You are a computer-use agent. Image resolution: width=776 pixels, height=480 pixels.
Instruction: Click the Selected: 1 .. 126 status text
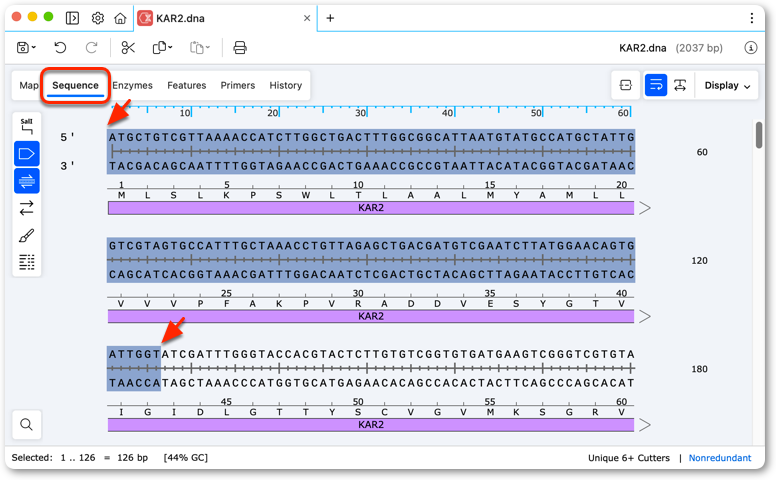click(80, 458)
